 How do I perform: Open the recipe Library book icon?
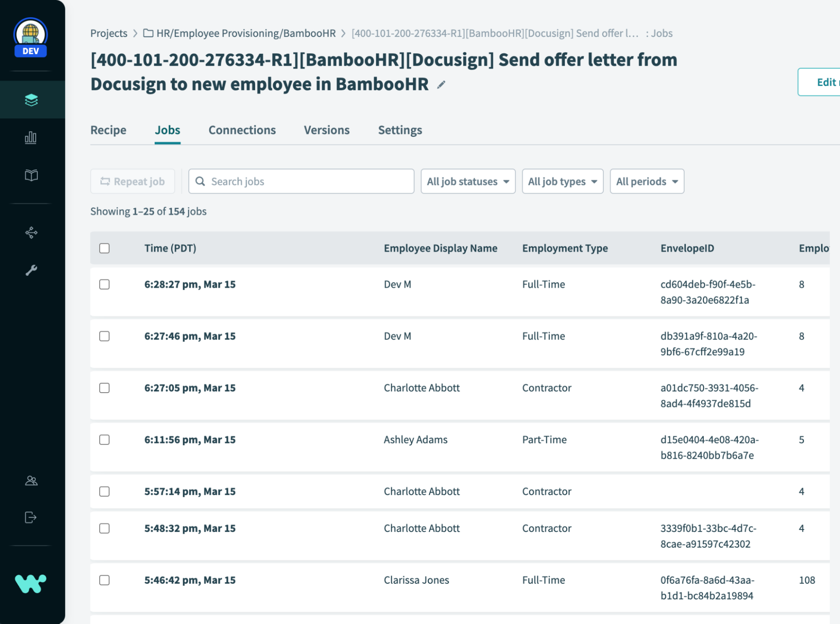tap(31, 176)
